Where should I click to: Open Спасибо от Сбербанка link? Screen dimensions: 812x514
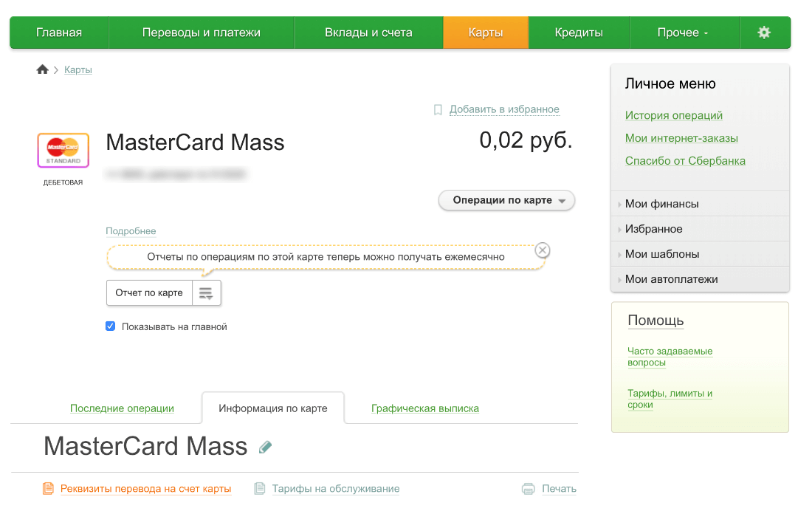[685, 161]
